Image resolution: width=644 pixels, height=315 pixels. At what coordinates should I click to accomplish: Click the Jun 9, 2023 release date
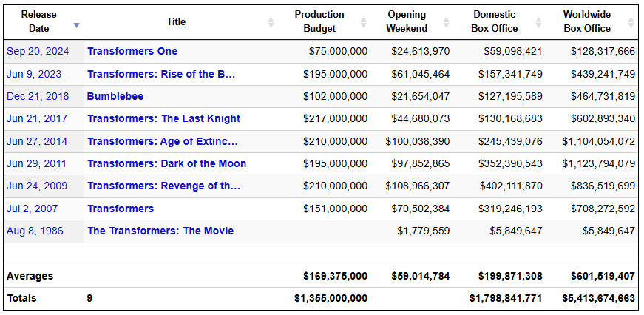click(x=34, y=74)
